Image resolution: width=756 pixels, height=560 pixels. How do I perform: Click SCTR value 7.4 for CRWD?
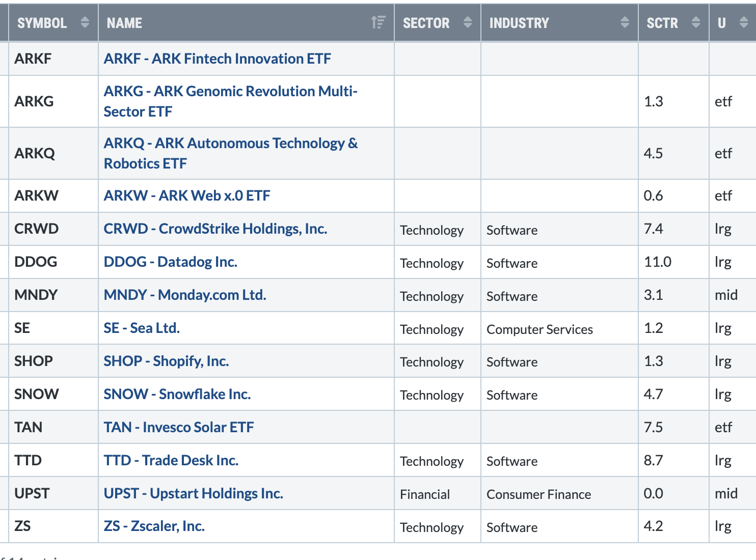pos(653,229)
